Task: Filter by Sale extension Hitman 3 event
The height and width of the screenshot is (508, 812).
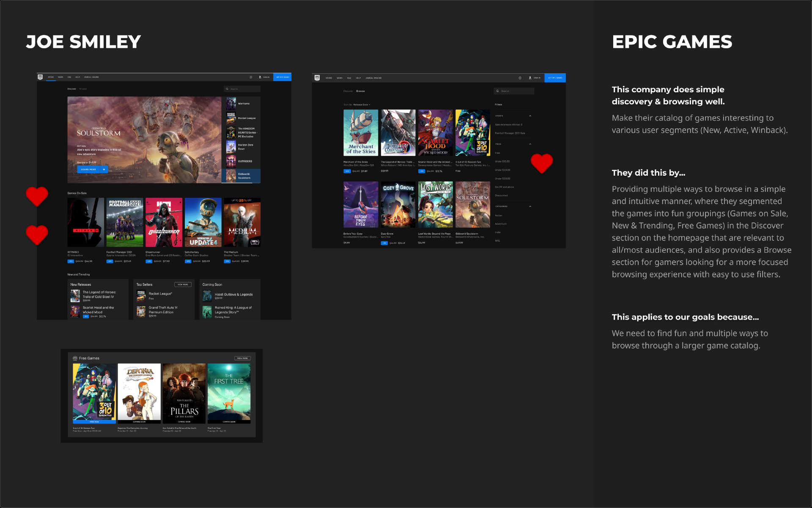Action: (x=509, y=124)
